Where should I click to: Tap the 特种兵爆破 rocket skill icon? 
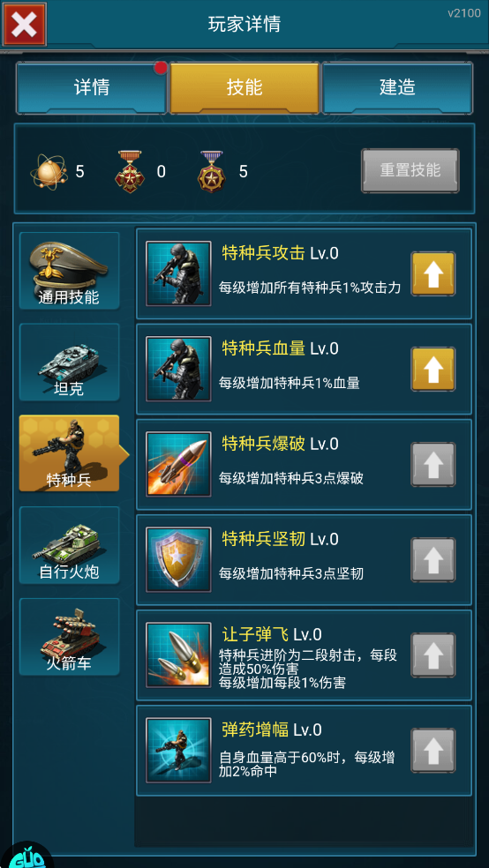(178, 464)
